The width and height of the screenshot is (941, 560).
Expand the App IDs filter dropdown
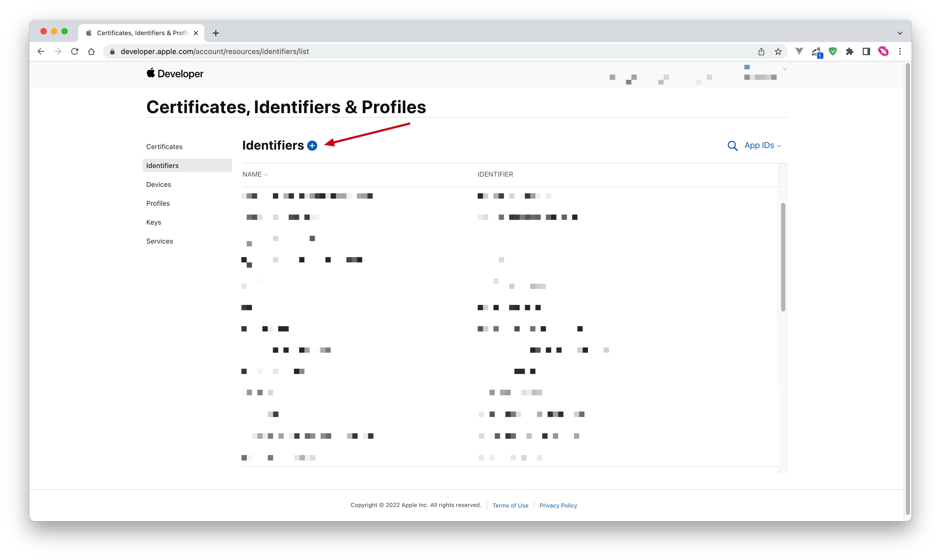pyautogui.click(x=762, y=146)
